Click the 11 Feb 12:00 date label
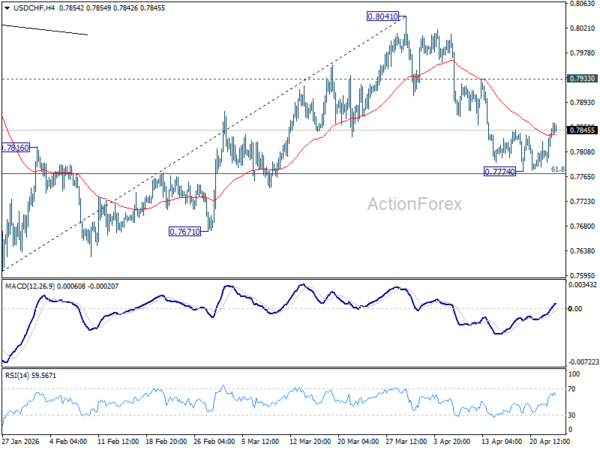 coord(119,441)
